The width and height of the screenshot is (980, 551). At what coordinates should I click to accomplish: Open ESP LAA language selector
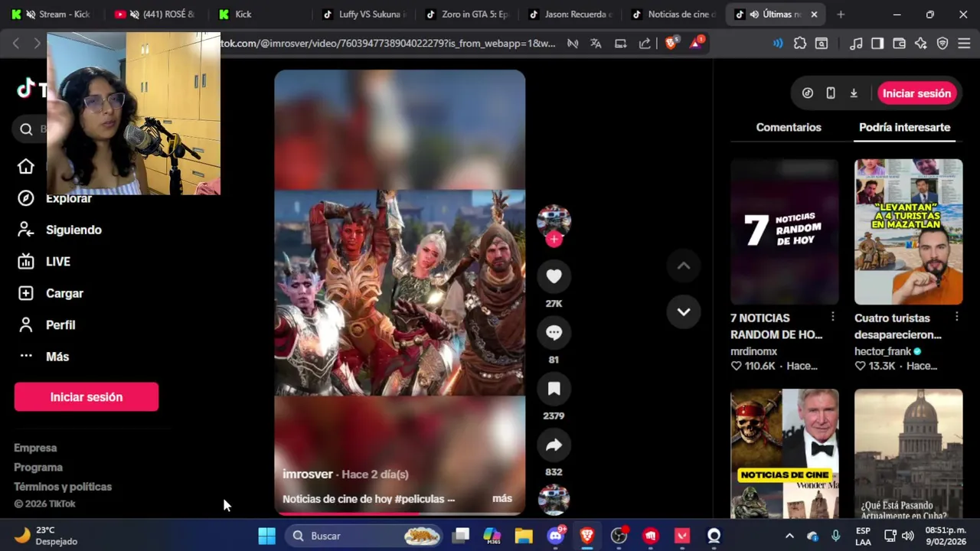tap(863, 536)
